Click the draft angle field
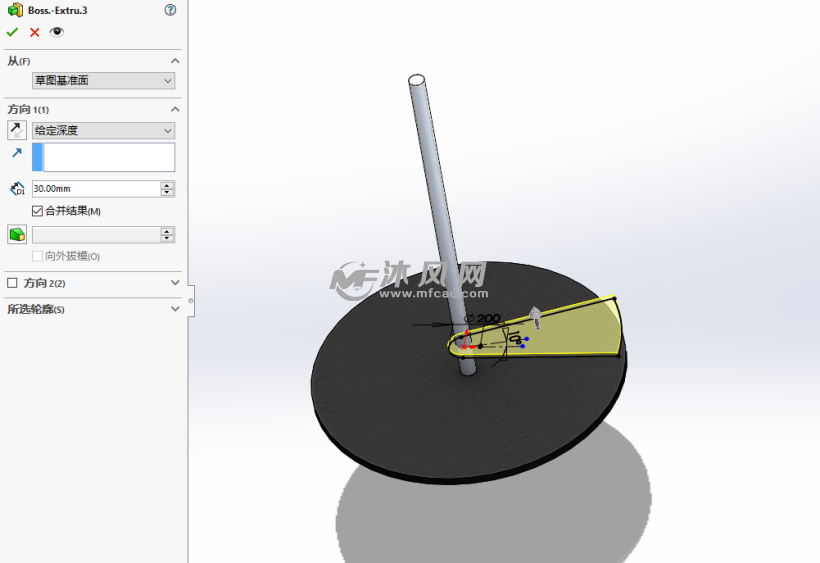820x563 pixels. [96, 235]
